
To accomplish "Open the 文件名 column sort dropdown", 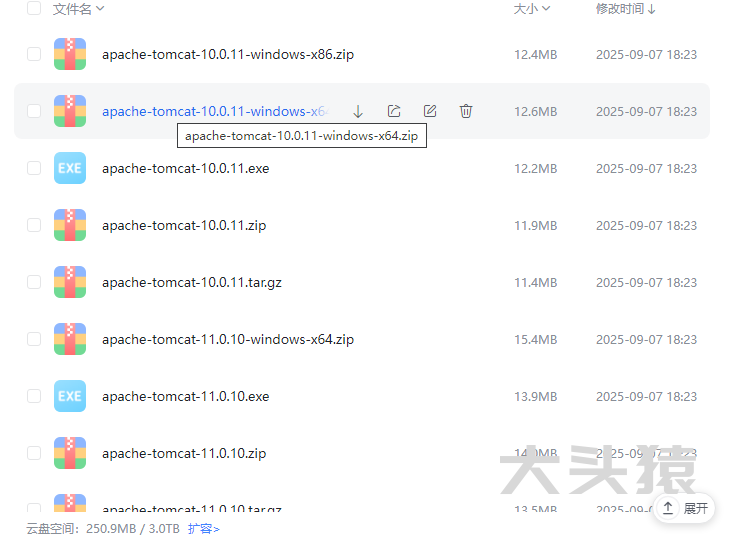I will (78, 9).
